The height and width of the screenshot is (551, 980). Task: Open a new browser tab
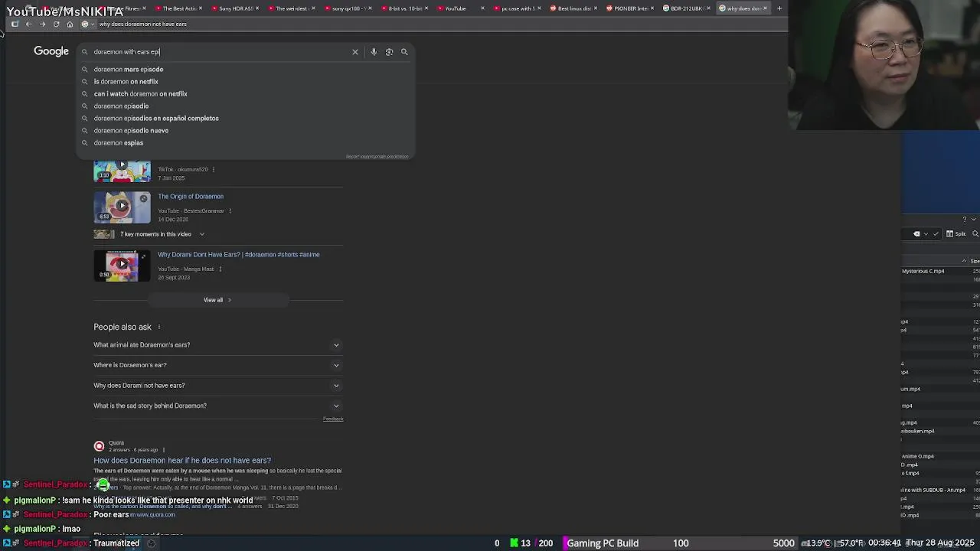(x=779, y=8)
